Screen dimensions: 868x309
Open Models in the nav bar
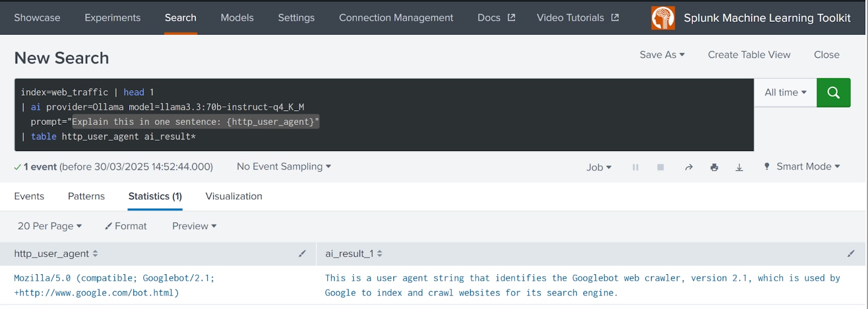pyautogui.click(x=237, y=17)
